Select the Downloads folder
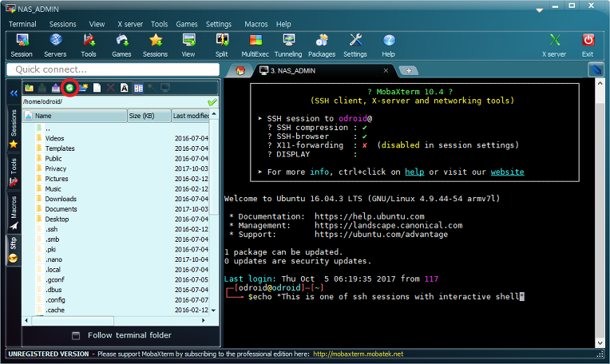Screen dimensions: 610x364 61,199
